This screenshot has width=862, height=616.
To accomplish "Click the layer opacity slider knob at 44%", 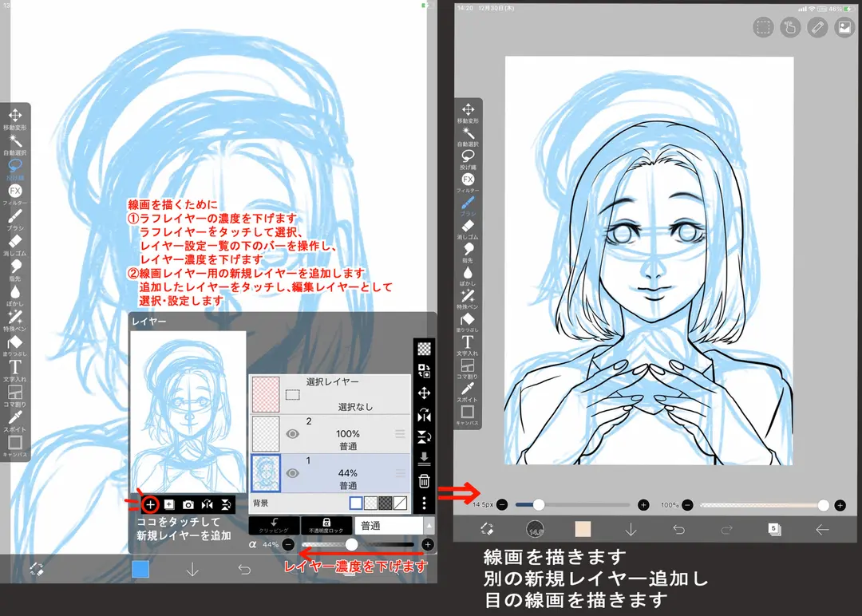I will (351, 544).
